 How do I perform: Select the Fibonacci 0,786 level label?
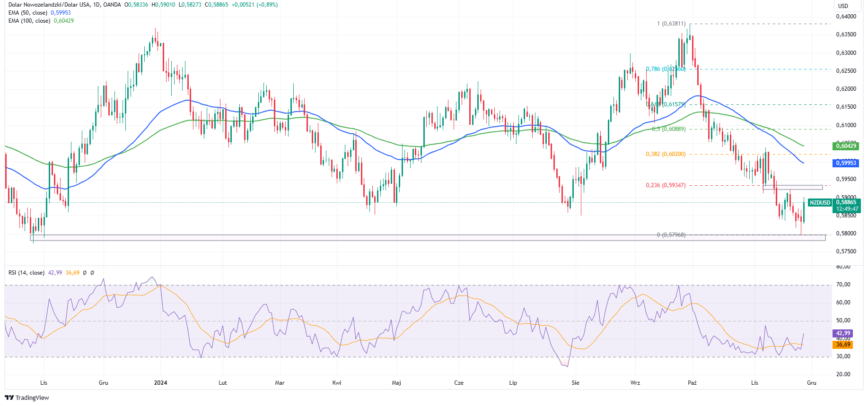666,69
